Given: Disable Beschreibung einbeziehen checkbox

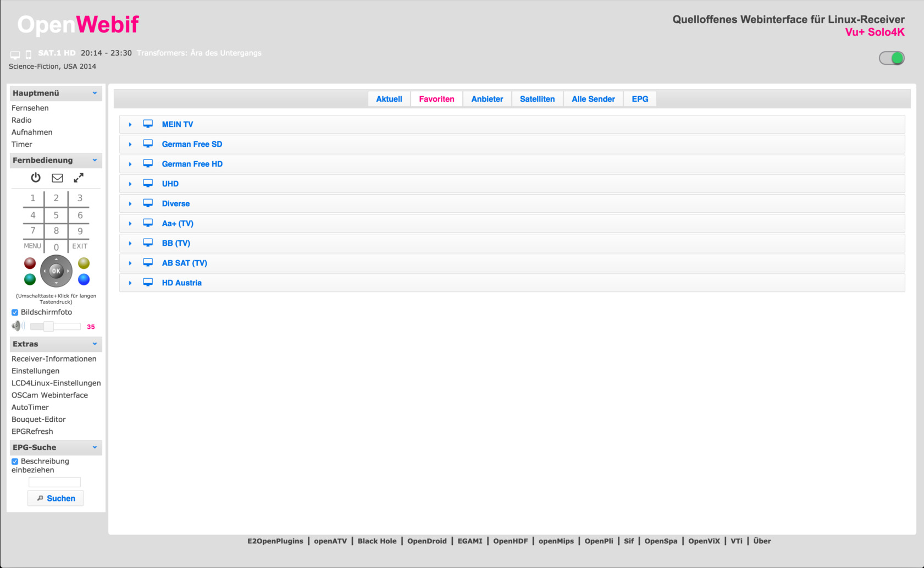Looking at the screenshot, I should pyautogui.click(x=15, y=461).
